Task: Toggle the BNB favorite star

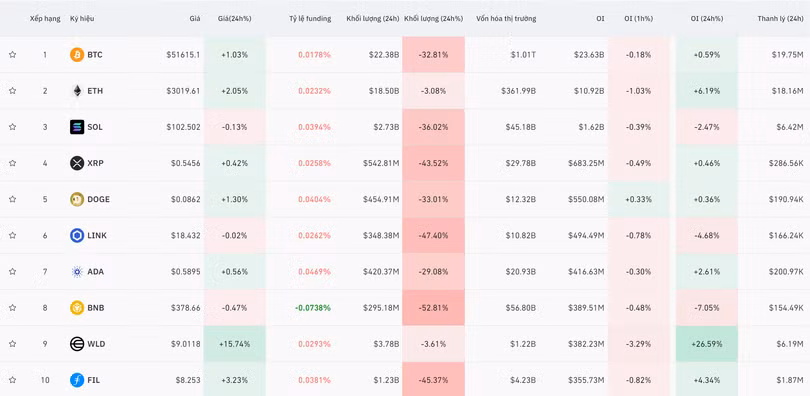Action: pos(12,307)
